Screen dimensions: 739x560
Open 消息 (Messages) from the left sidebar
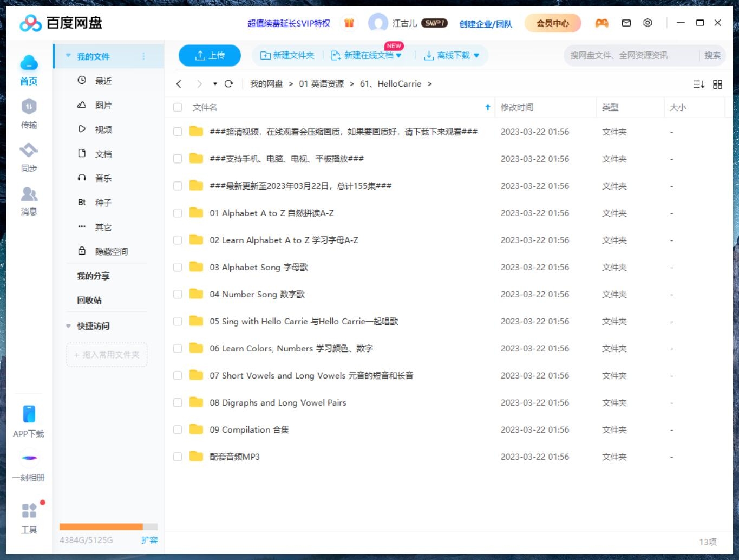point(29,200)
